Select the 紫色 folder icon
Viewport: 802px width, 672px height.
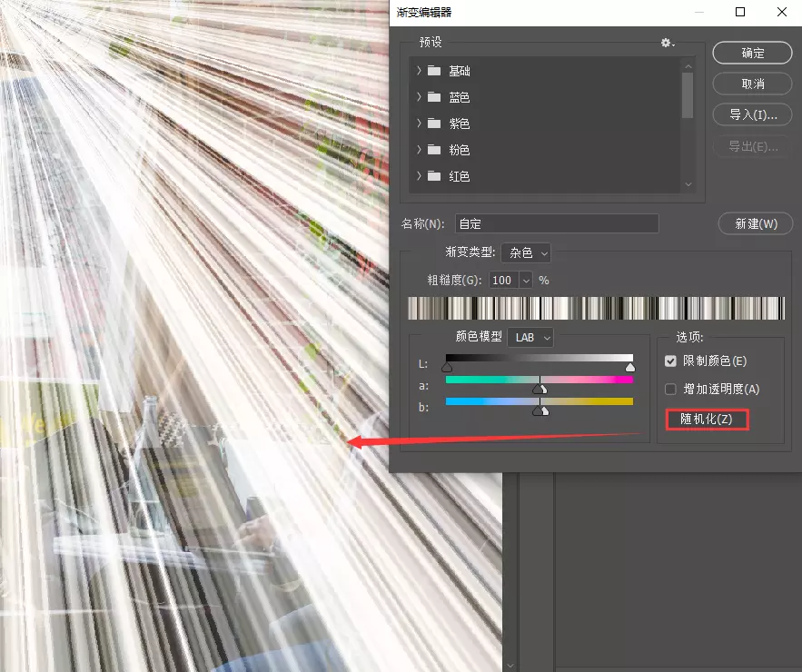(434, 124)
